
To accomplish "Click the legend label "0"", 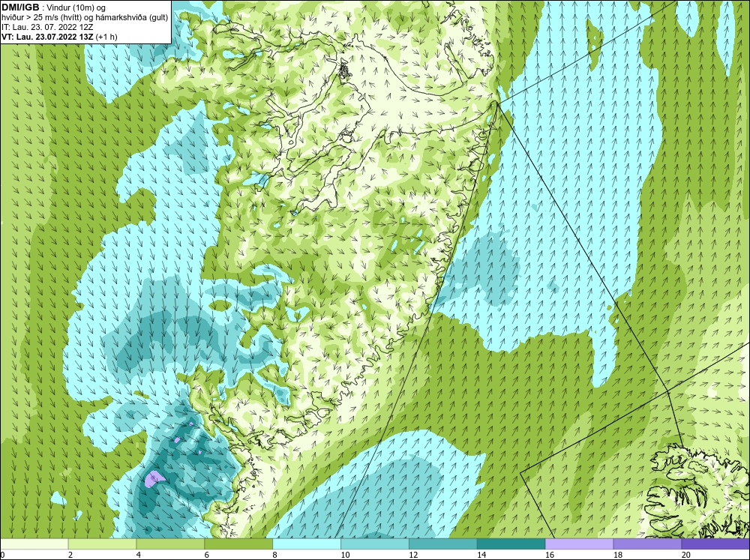I will [2, 555].
